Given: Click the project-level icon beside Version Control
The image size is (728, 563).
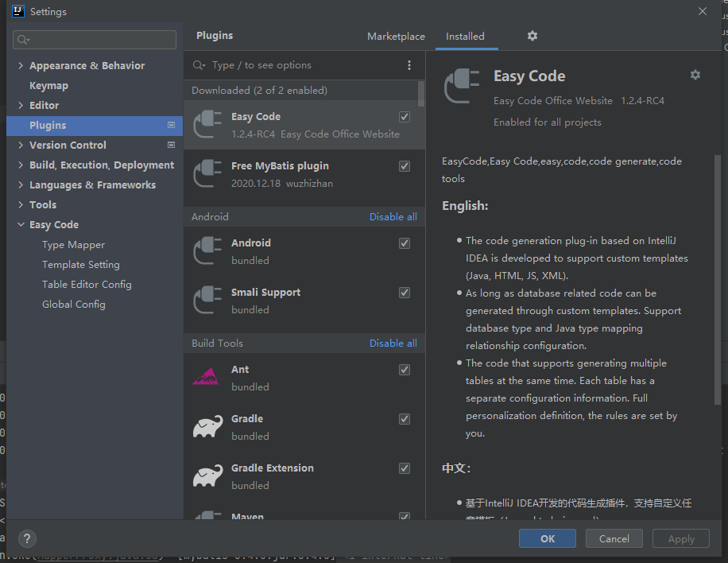Looking at the screenshot, I should point(172,145).
